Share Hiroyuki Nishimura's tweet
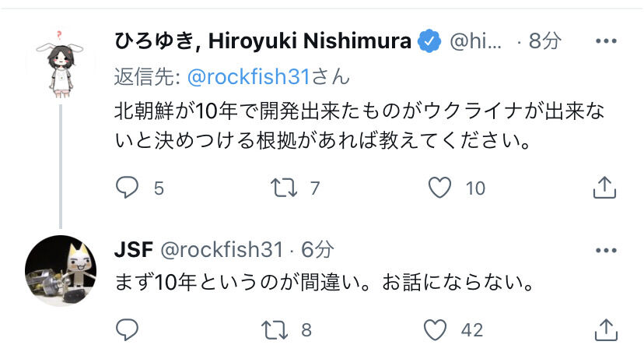644x352 pixels. pos(604,187)
